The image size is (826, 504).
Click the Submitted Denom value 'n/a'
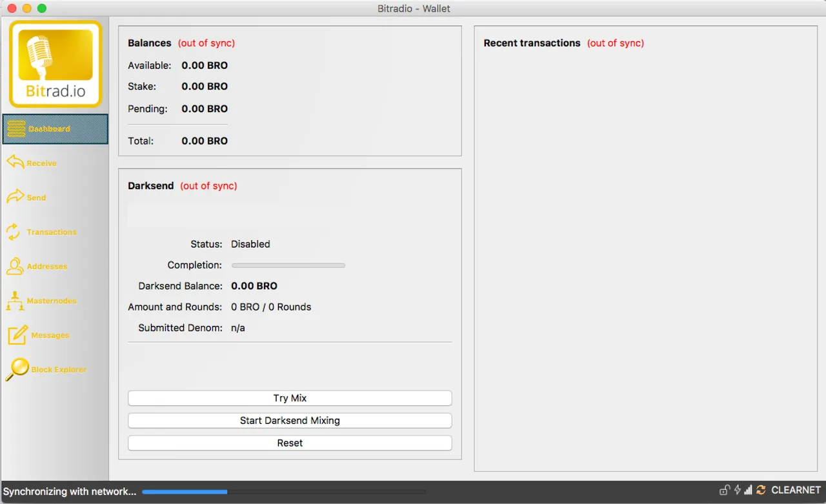(238, 328)
